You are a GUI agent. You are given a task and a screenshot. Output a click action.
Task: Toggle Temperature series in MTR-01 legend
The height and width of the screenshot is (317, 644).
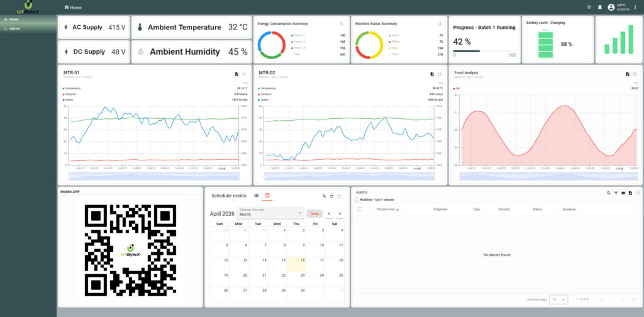click(72, 88)
